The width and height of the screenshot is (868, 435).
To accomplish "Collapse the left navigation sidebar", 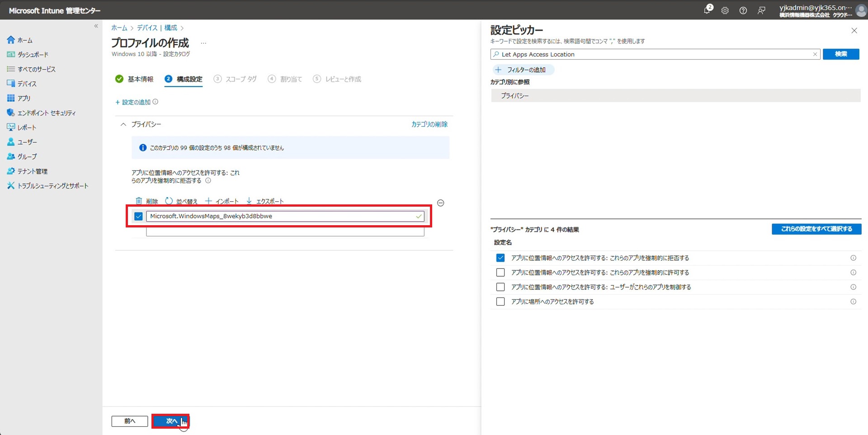I will 96,26.
